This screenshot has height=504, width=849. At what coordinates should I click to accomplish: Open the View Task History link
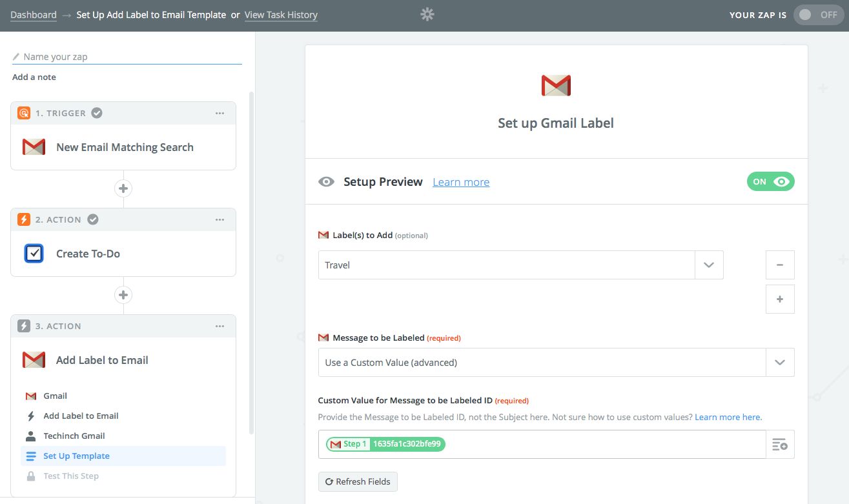[x=281, y=15]
